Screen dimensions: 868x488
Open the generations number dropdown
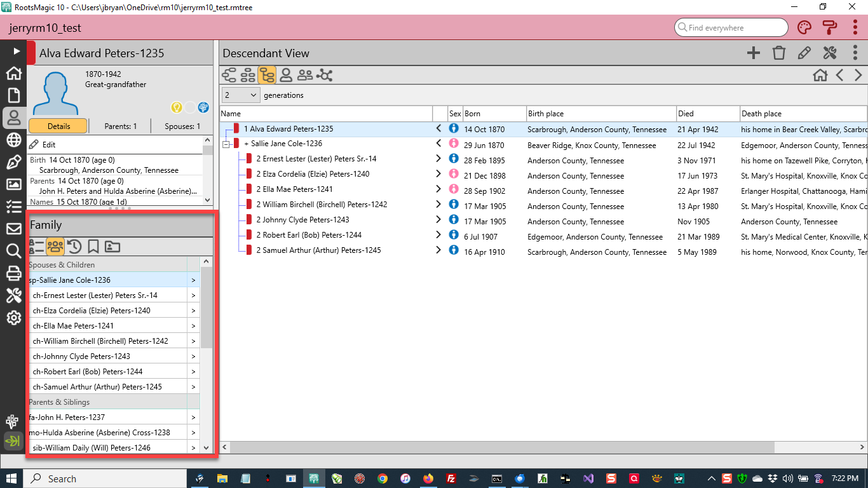pyautogui.click(x=241, y=95)
